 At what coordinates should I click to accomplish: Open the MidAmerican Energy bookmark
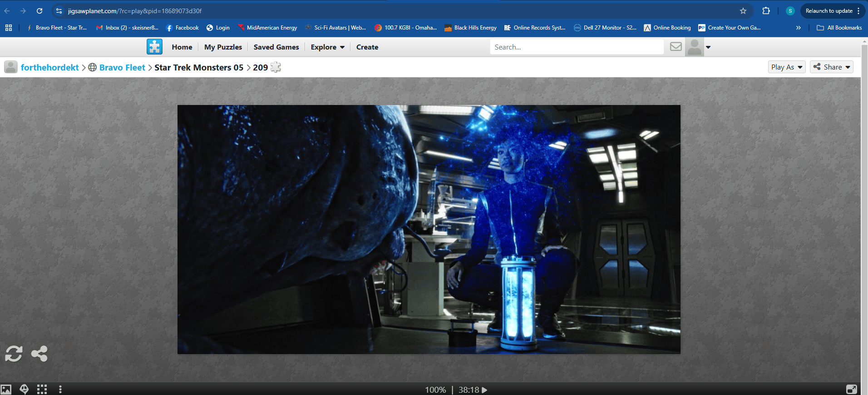point(267,28)
